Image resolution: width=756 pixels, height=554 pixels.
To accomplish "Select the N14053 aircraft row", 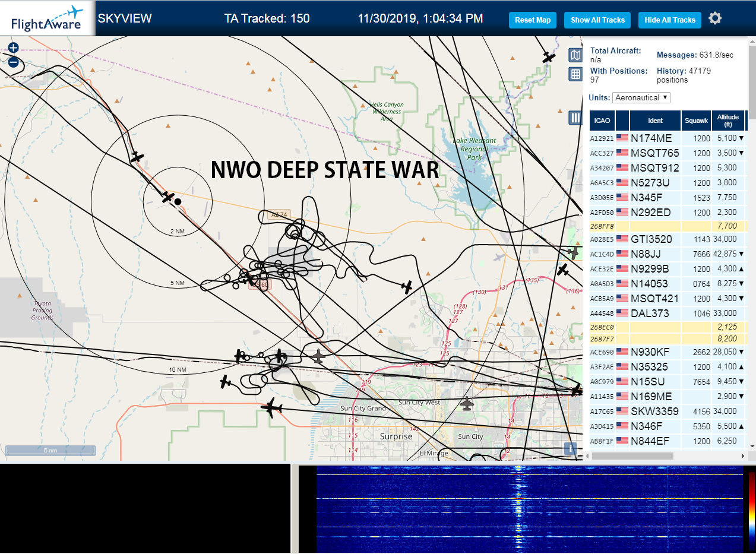I will click(x=668, y=284).
